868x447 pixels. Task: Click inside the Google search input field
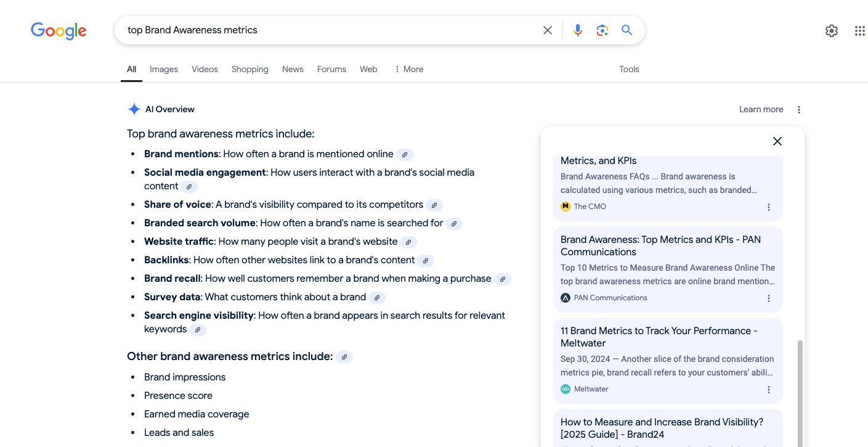327,30
